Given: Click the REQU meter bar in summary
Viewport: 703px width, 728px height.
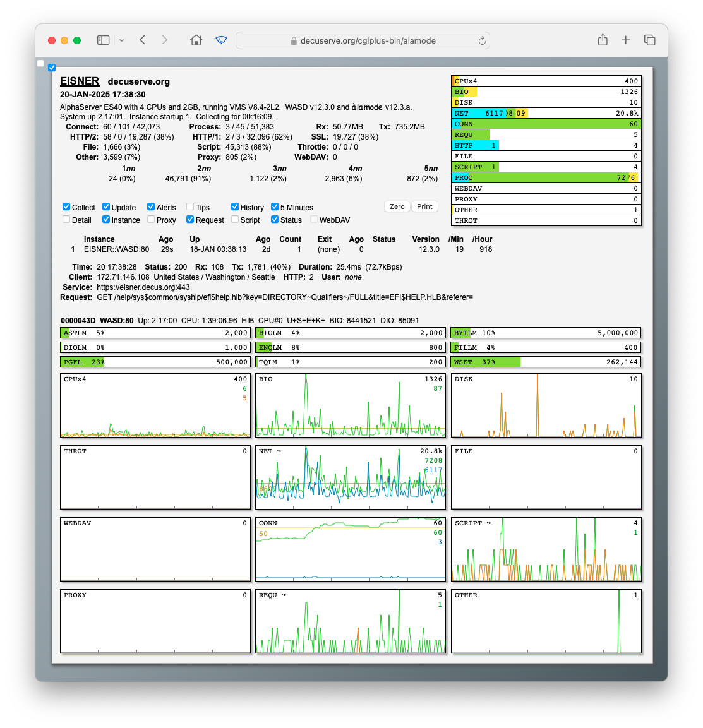Looking at the screenshot, I should pyautogui.click(x=546, y=134).
